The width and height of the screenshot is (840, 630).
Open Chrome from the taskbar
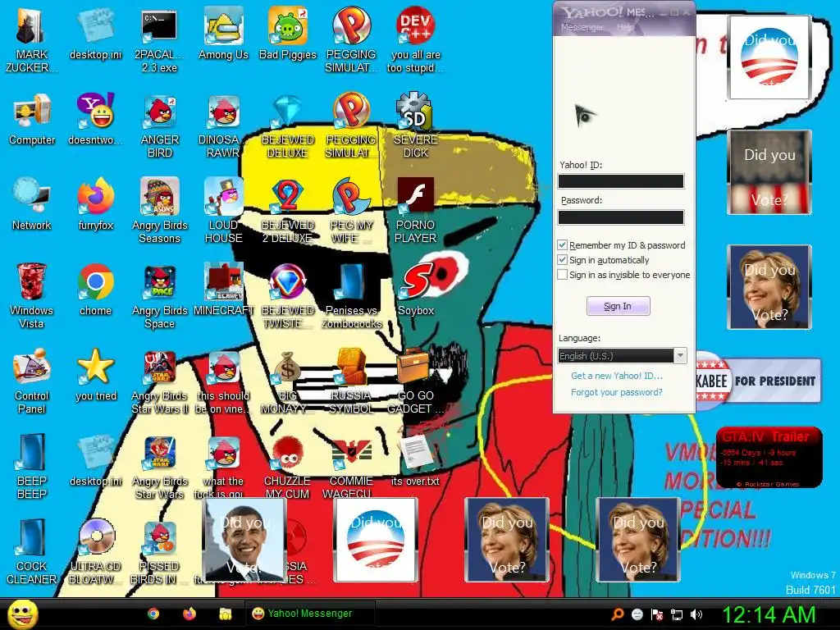(153, 614)
